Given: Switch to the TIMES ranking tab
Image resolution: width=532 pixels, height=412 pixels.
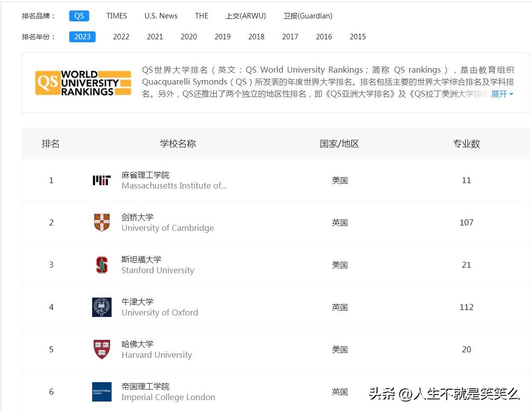Looking at the screenshot, I should [x=116, y=15].
